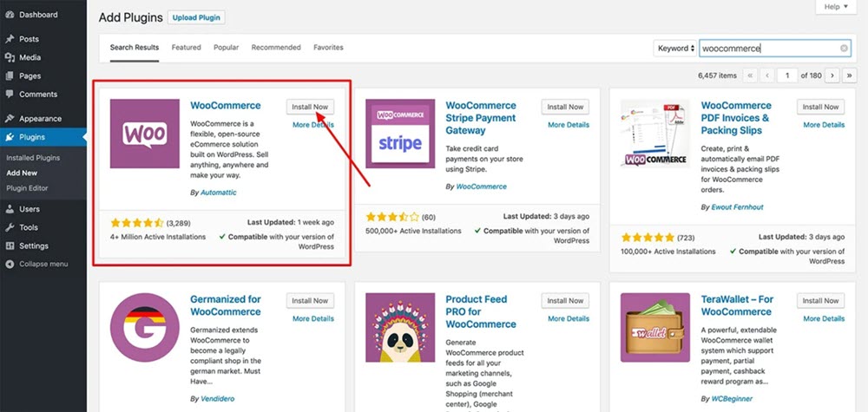Click the '6,457 items' count text
This screenshot has height=412, width=868.
pyautogui.click(x=718, y=75)
